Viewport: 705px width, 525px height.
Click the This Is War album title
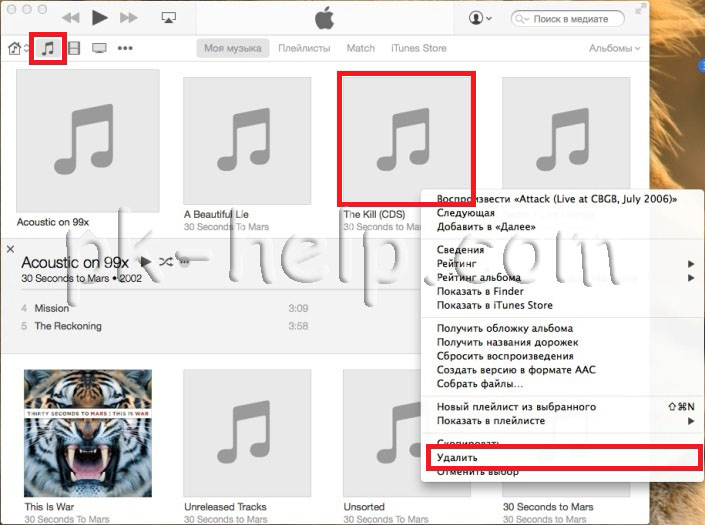pos(49,507)
